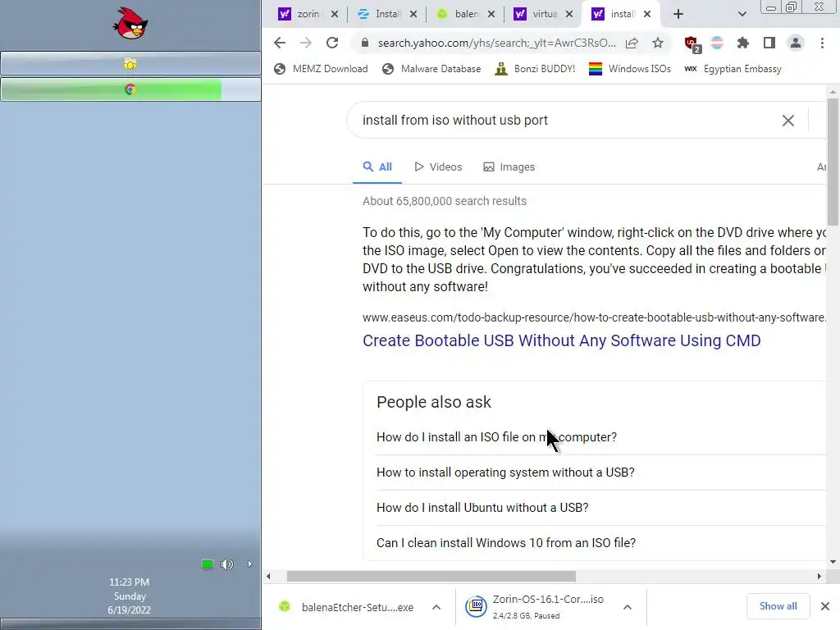Open MEMZ Download bookmark

click(x=321, y=69)
